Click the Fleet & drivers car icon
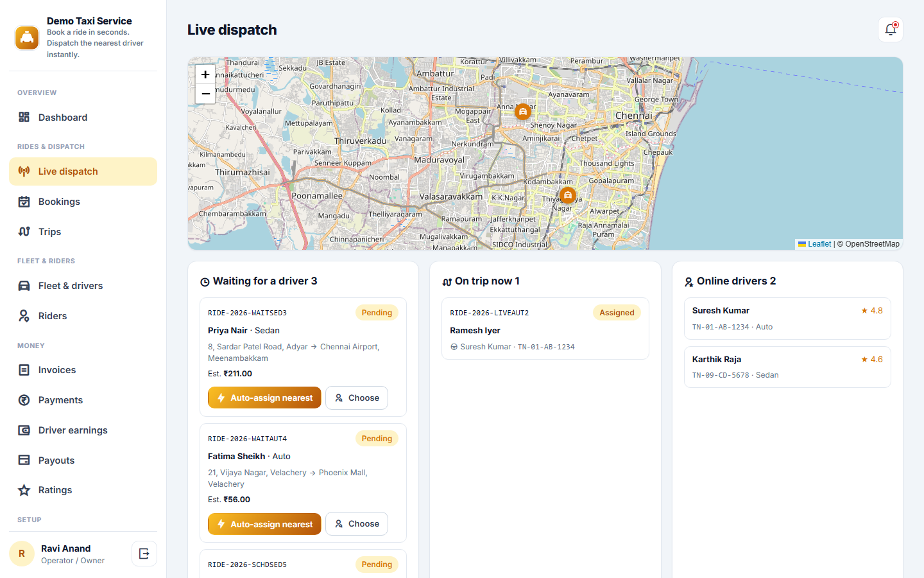The width and height of the screenshot is (924, 578). point(24,286)
